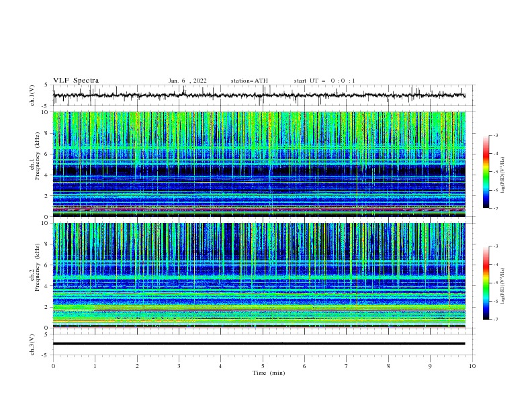Click the time axis tick label '10'

472,366
